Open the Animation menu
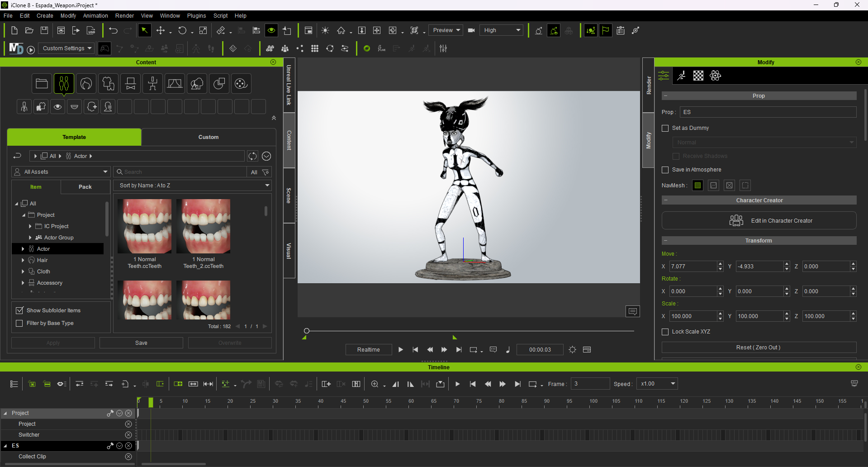The image size is (868, 467). [95, 16]
